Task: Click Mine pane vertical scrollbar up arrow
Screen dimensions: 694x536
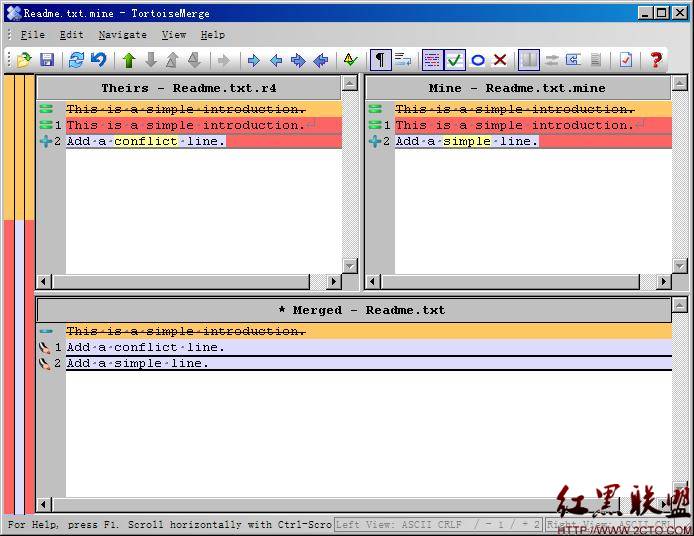Action: [679, 83]
